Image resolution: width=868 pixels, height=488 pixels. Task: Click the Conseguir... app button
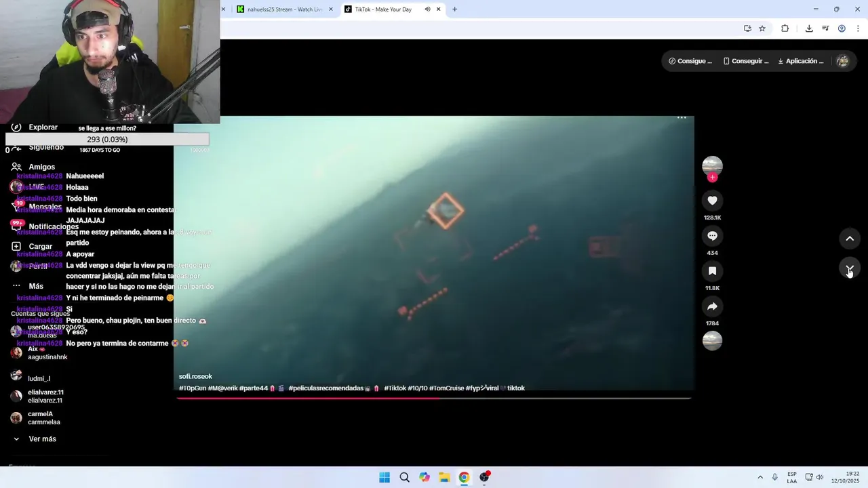click(746, 61)
